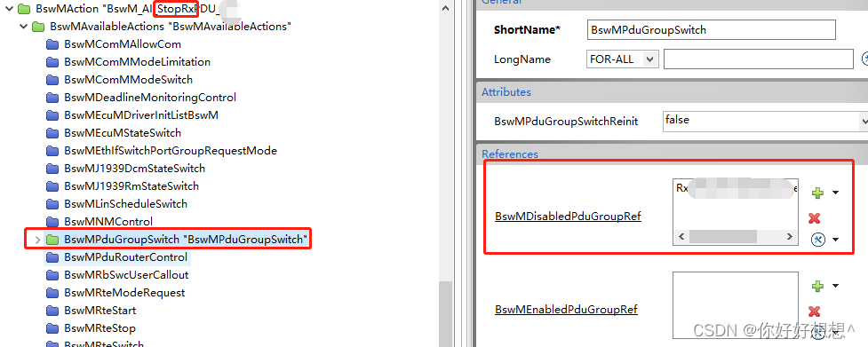The image size is (868, 347).
Task: Click the BswMEnabledPduGroupRef empty list box
Action: (x=736, y=304)
